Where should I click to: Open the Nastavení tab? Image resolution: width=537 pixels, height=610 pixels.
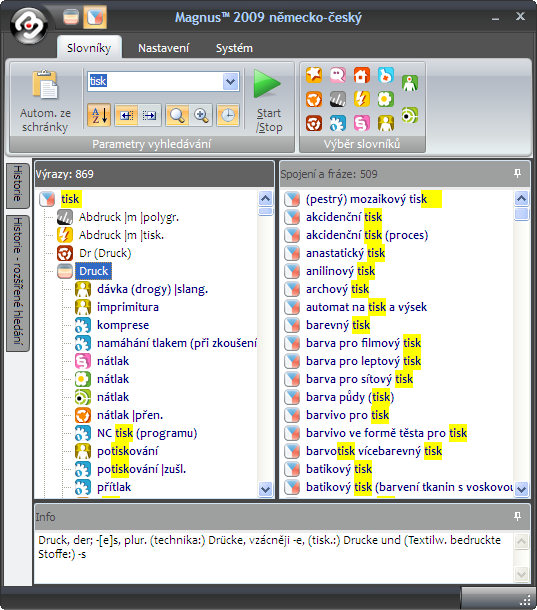tap(163, 48)
